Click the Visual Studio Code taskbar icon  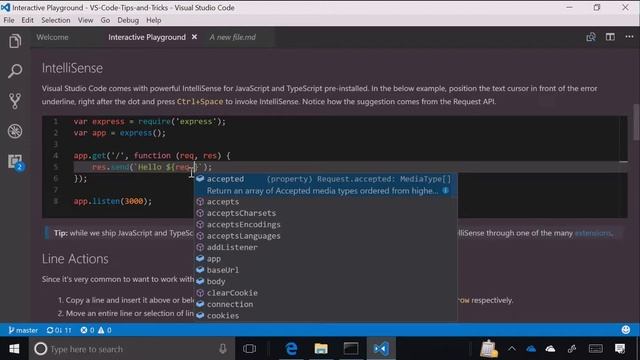pyautogui.click(x=381, y=349)
